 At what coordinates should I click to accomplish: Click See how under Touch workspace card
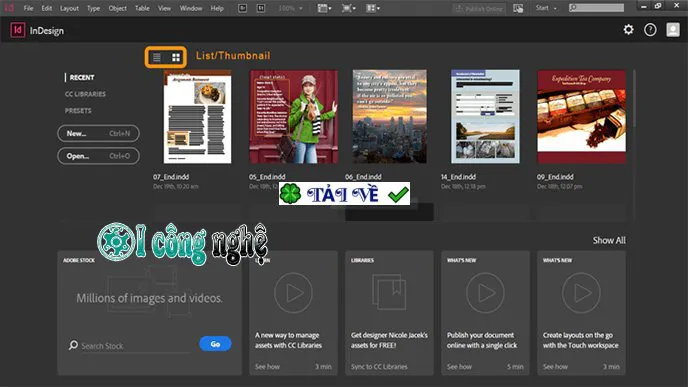555,366
